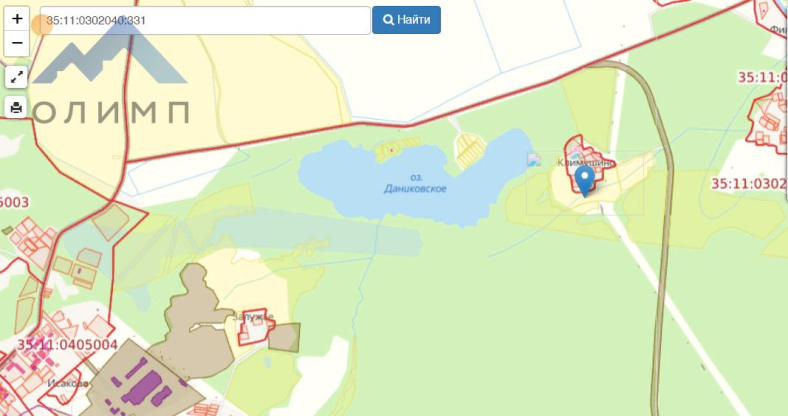Click the brown parcel near Залужье
Screen dimensions: 788x416
tap(284, 337)
